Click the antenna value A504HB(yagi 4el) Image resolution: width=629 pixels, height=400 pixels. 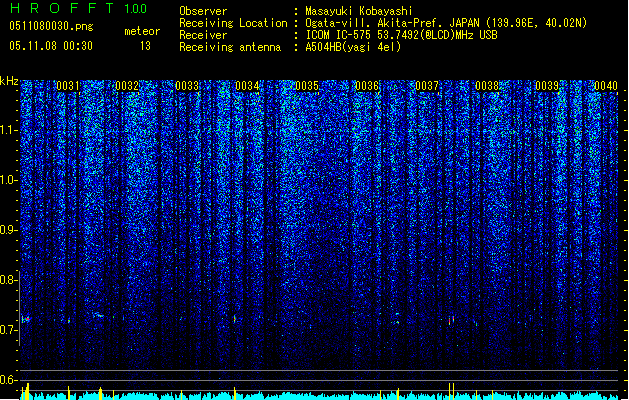(x=353, y=47)
